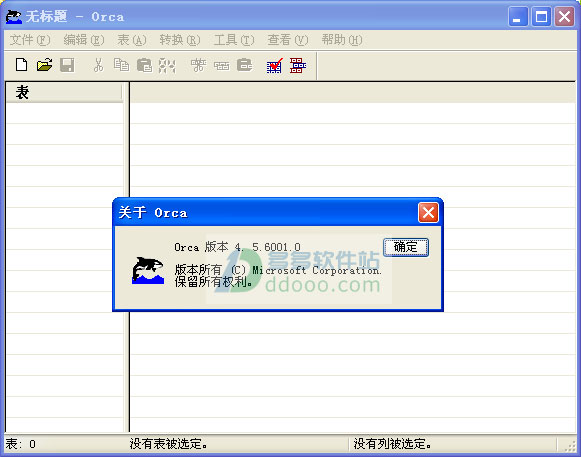Screen dimensions: 581x457
Task: Open the 转换(R) menu
Action: [x=180, y=40]
